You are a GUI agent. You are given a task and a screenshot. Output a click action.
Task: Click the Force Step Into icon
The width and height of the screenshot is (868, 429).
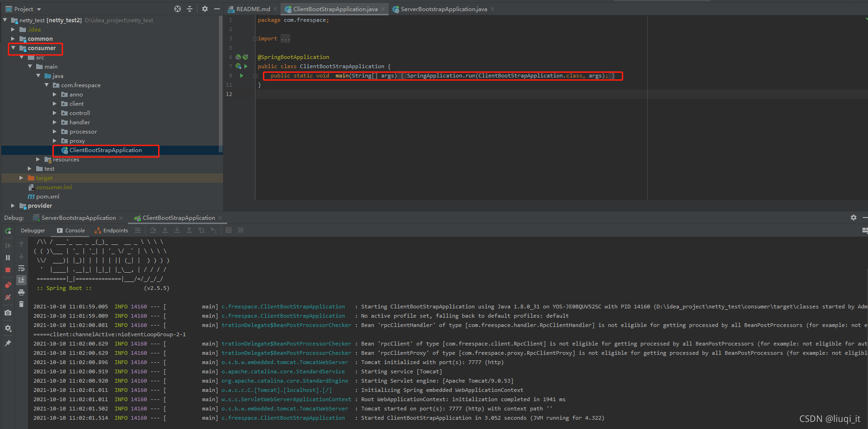tap(177, 230)
